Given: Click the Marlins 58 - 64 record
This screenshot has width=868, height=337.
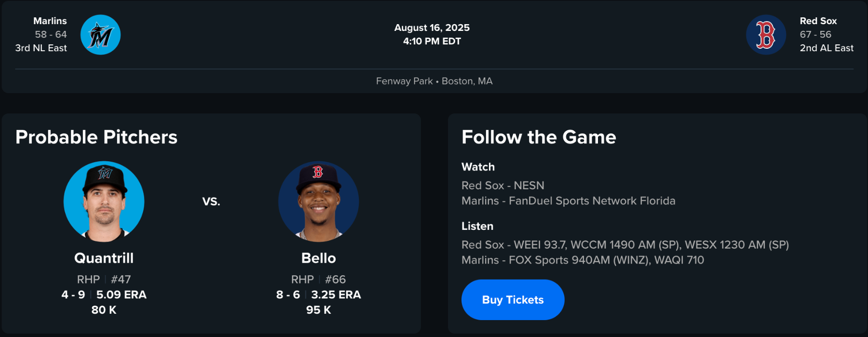Looking at the screenshot, I should point(51,34).
